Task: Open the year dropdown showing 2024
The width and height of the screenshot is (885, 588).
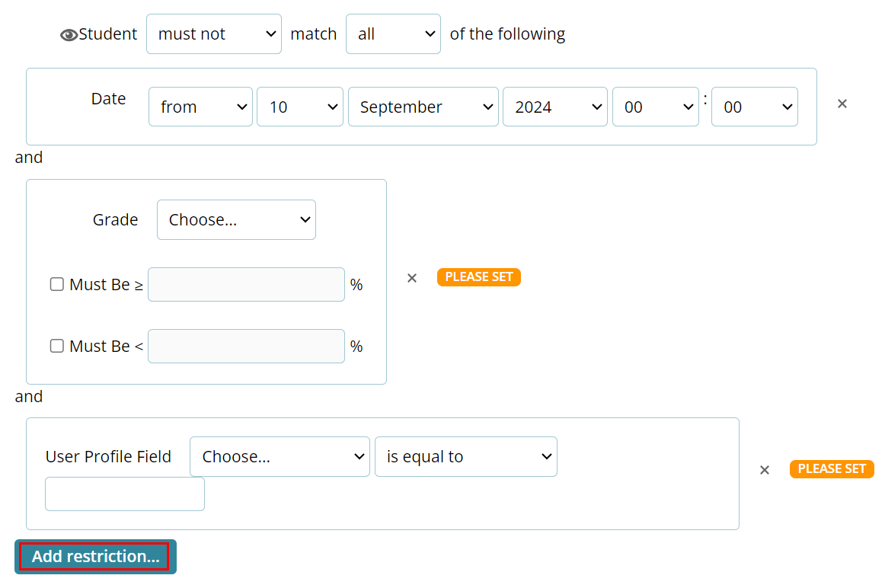Action: click(554, 107)
